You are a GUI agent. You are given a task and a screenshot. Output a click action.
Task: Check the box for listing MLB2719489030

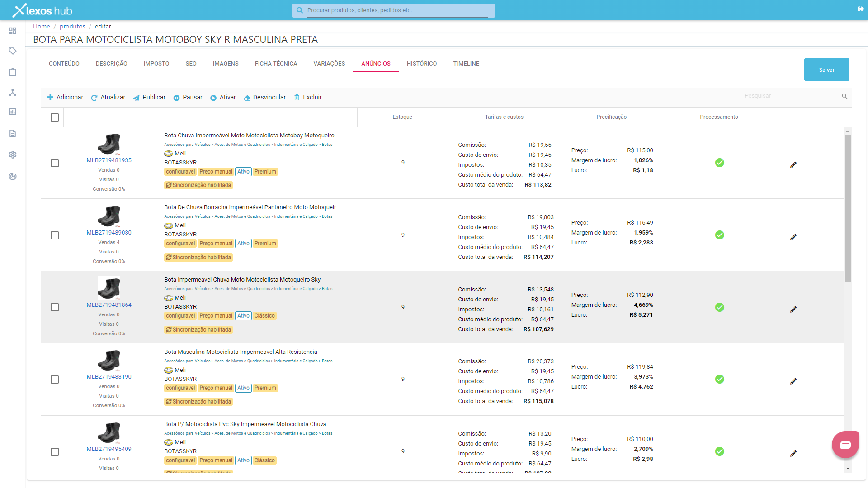(x=55, y=235)
